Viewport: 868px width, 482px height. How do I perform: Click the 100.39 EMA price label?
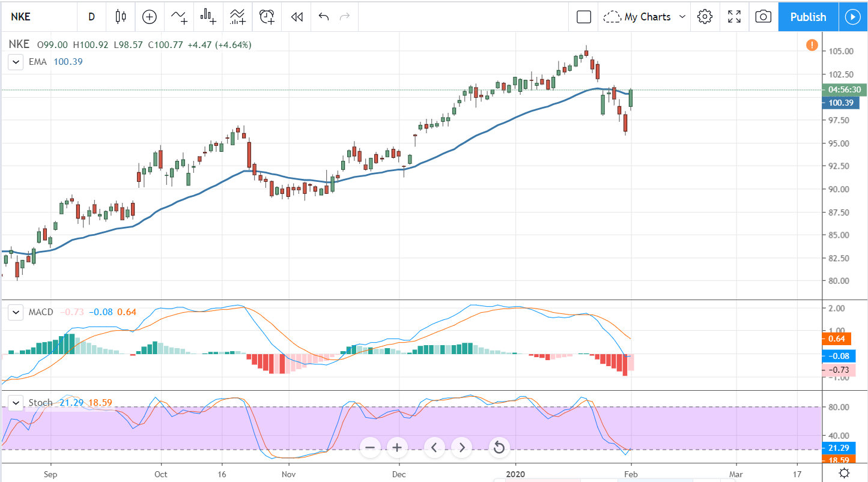tap(841, 103)
